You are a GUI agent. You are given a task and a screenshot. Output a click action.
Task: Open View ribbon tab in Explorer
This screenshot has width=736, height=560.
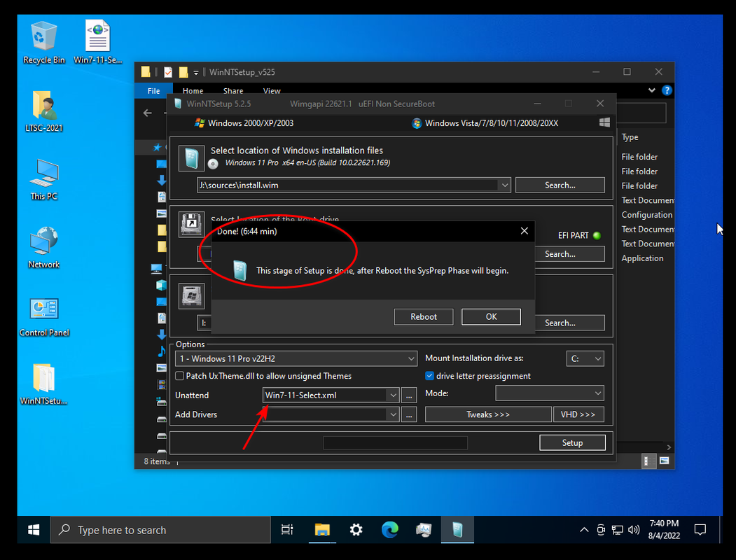pos(272,91)
